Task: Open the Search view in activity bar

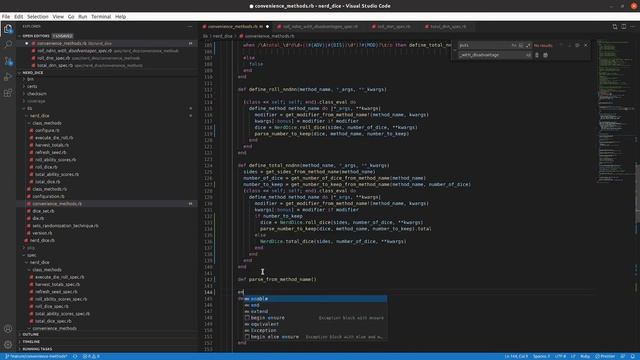Action: [x=8, y=44]
